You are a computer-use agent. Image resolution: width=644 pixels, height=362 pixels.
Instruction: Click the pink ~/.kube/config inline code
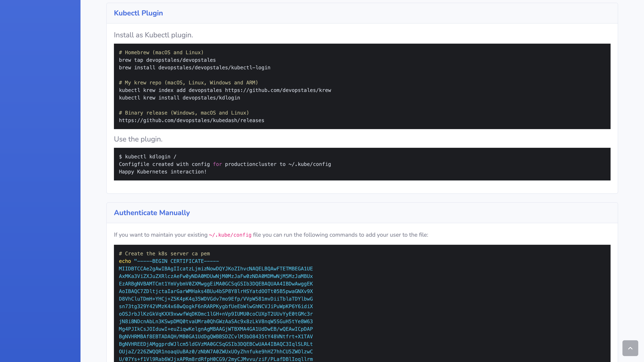click(230, 235)
